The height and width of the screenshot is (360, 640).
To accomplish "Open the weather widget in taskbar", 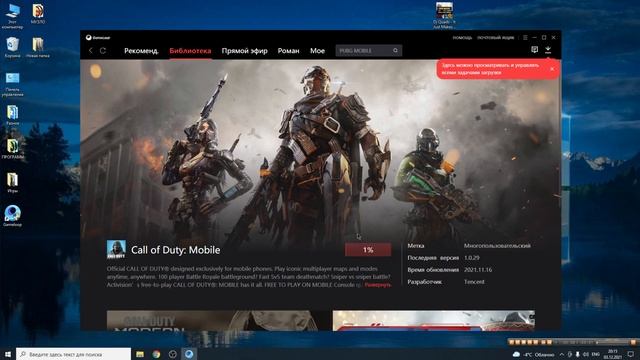I will (x=534, y=354).
